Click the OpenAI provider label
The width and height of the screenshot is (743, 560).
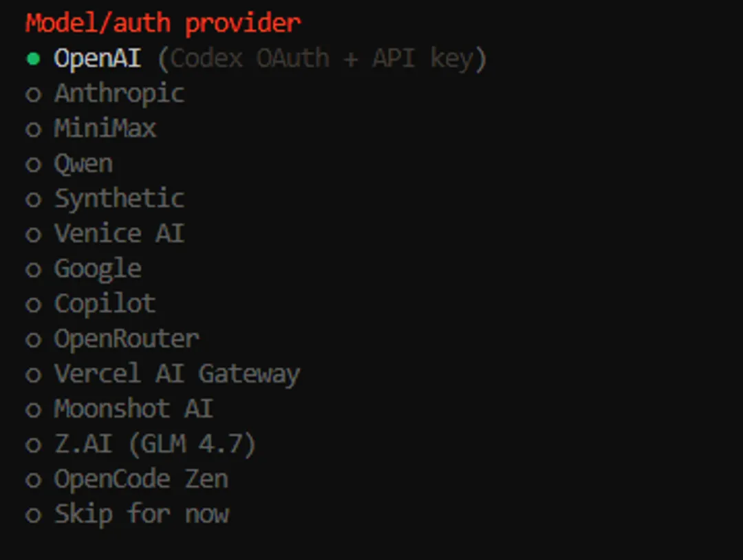98,58
